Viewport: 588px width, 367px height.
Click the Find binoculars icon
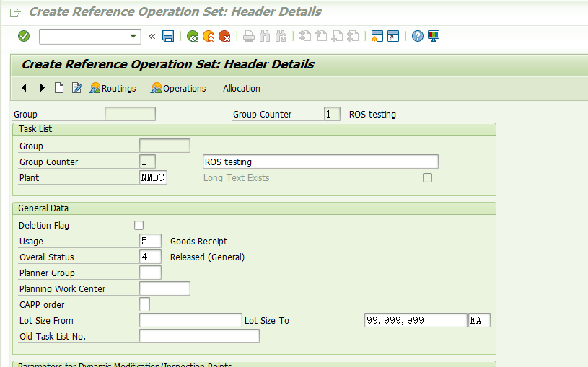265,36
